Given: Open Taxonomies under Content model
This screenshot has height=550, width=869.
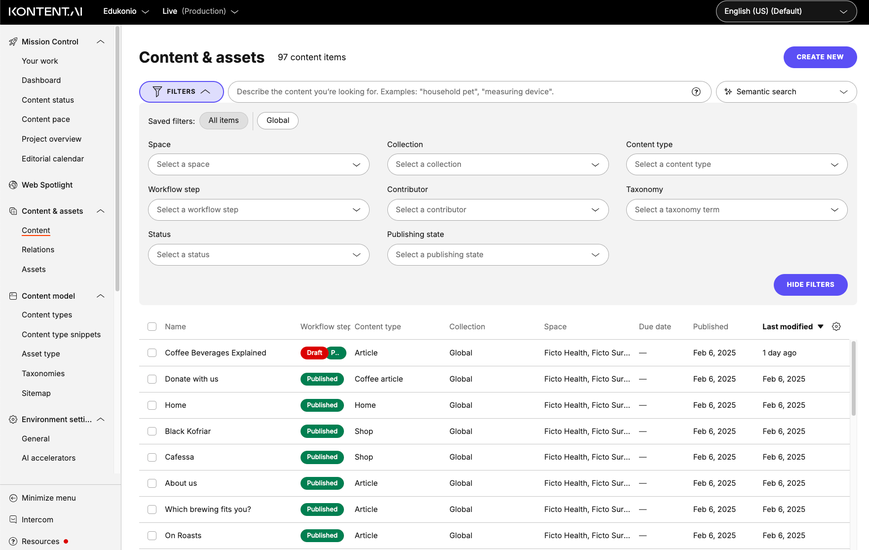Looking at the screenshot, I should pos(43,374).
